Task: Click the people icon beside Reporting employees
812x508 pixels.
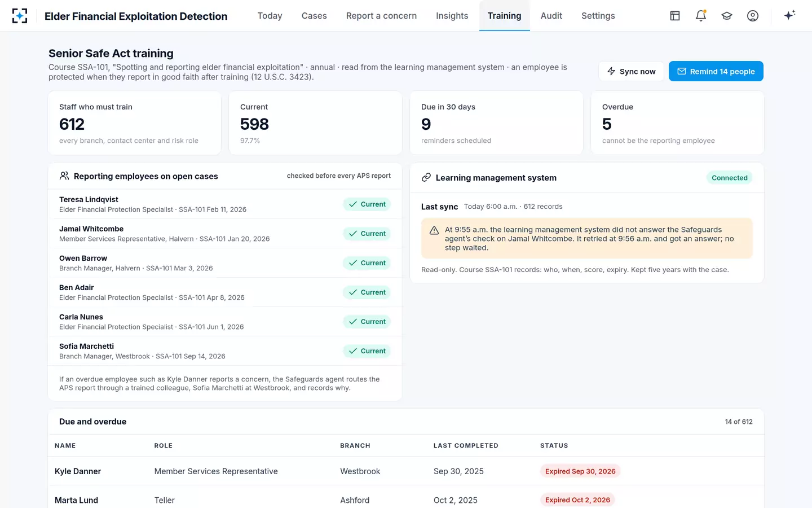Action: pos(64,176)
